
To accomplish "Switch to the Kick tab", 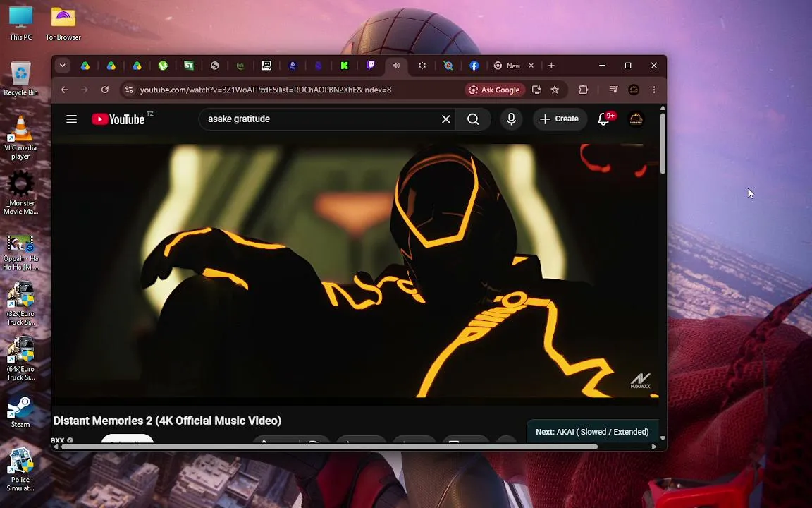I will pos(345,66).
